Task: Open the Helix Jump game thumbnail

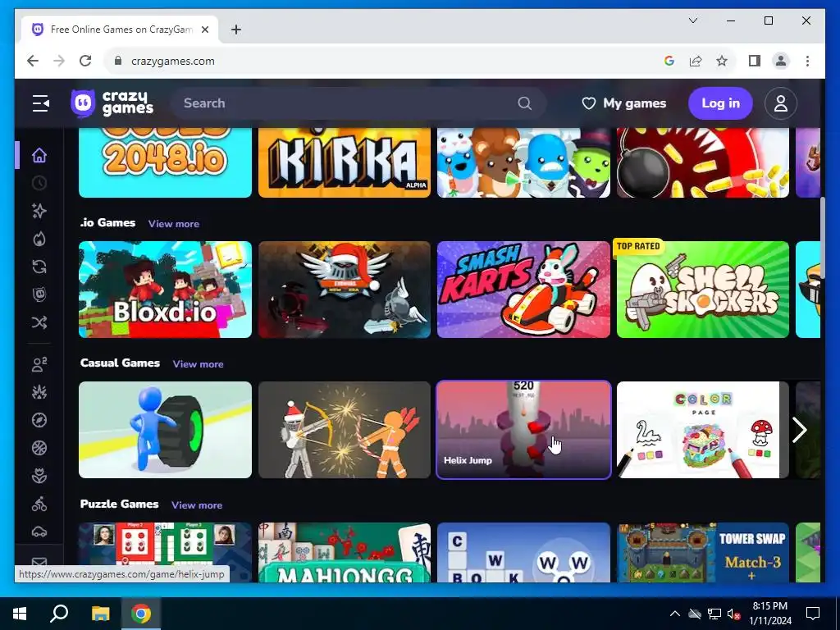Action: (523, 430)
